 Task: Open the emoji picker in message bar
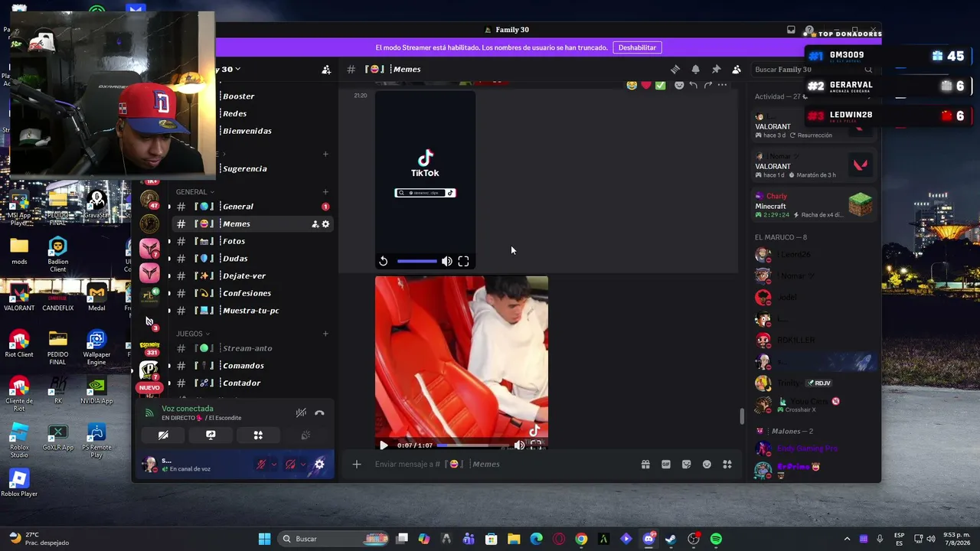tap(707, 465)
